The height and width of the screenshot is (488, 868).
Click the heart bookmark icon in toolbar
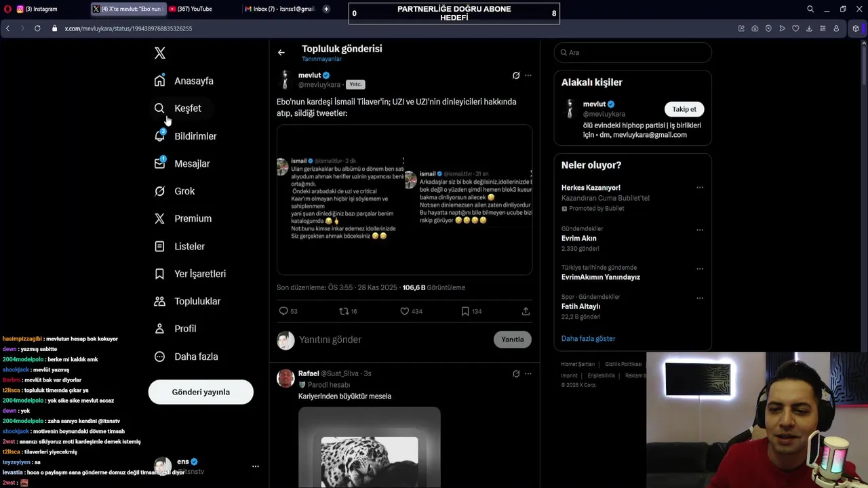(795, 28)
